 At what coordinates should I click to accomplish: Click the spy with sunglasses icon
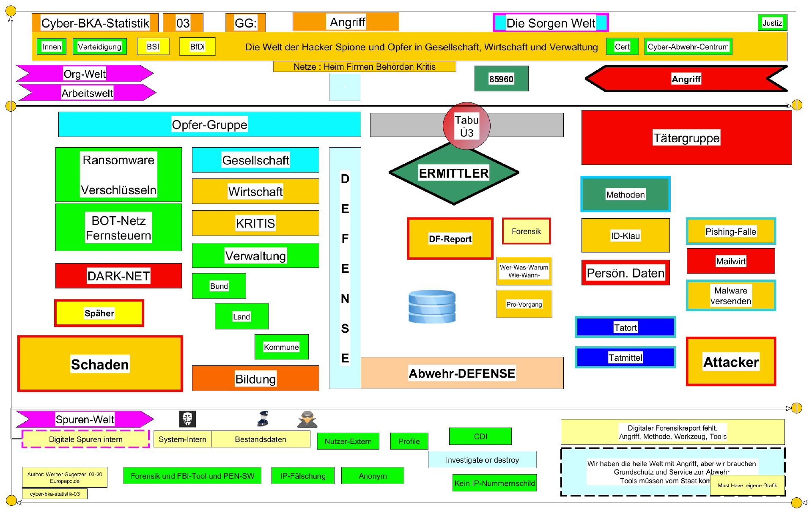(x=307, y=420)
